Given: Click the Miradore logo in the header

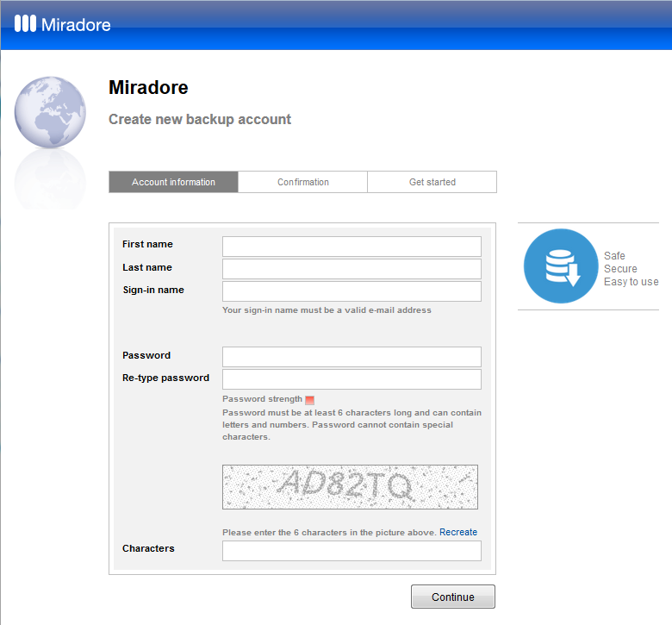Looking at the screenshot, I should (x=63, y=24).
